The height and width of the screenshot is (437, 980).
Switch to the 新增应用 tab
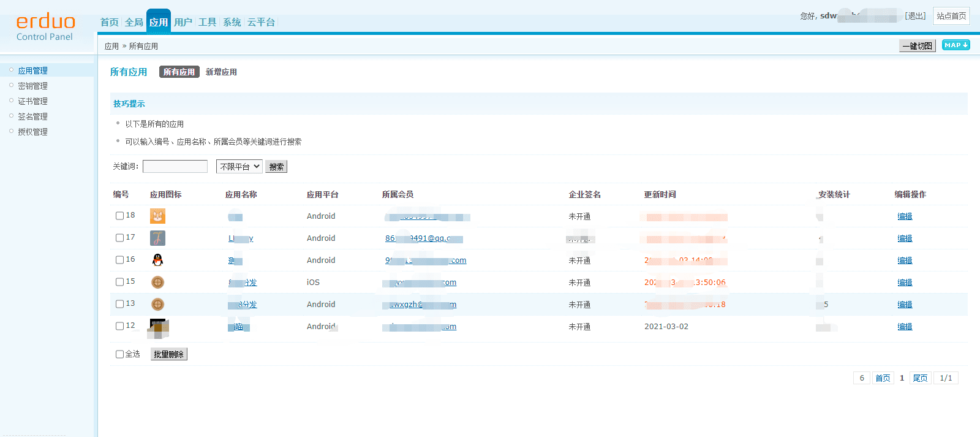[x=221, y=72]
